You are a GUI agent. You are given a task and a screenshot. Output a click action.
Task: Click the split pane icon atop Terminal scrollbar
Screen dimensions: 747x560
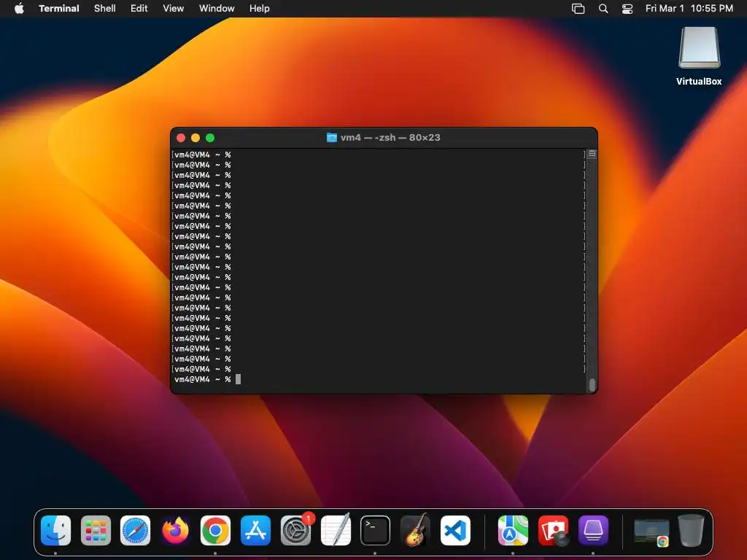[592, 154]
